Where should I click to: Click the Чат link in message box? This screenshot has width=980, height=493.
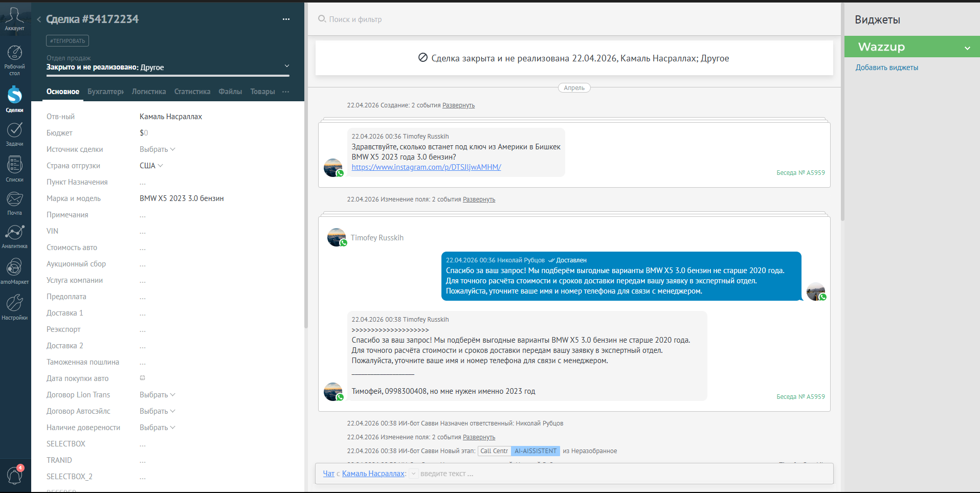[328, 474]
